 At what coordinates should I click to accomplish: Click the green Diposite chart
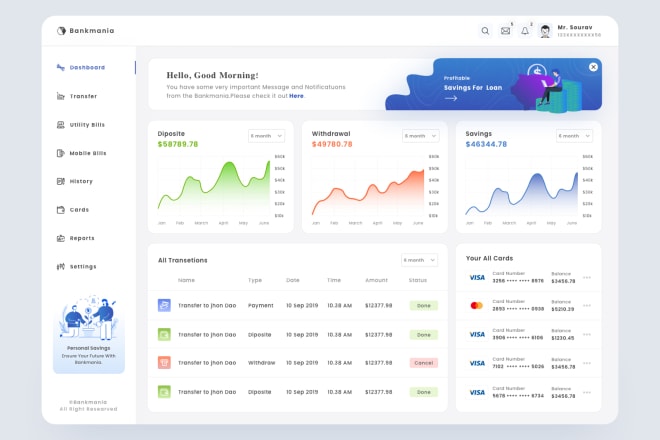coord(214,185)
